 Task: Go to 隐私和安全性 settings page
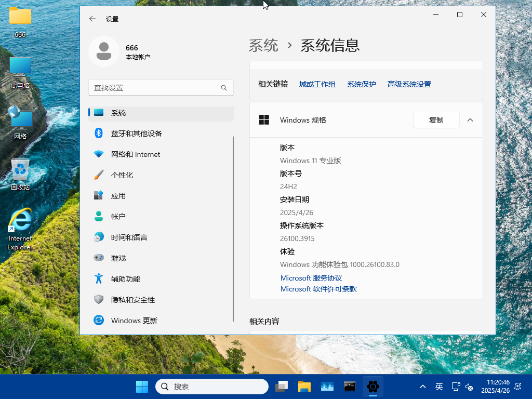pyautogui.click(x=161, y=300)
